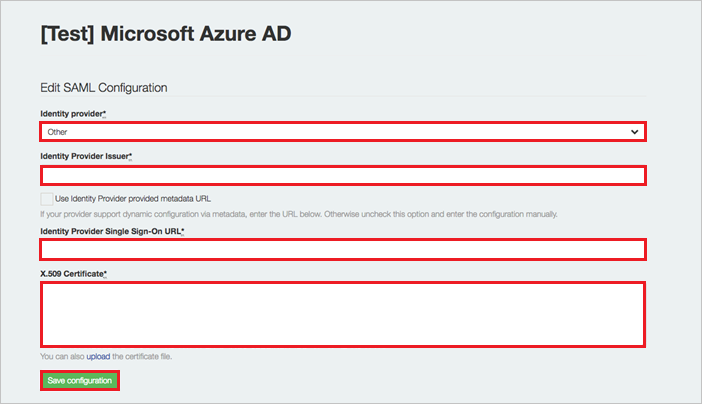Click the metadata URL help text paragraph
Screen dimensions: 702x404
pyautogui.click(x=299, y=214)
